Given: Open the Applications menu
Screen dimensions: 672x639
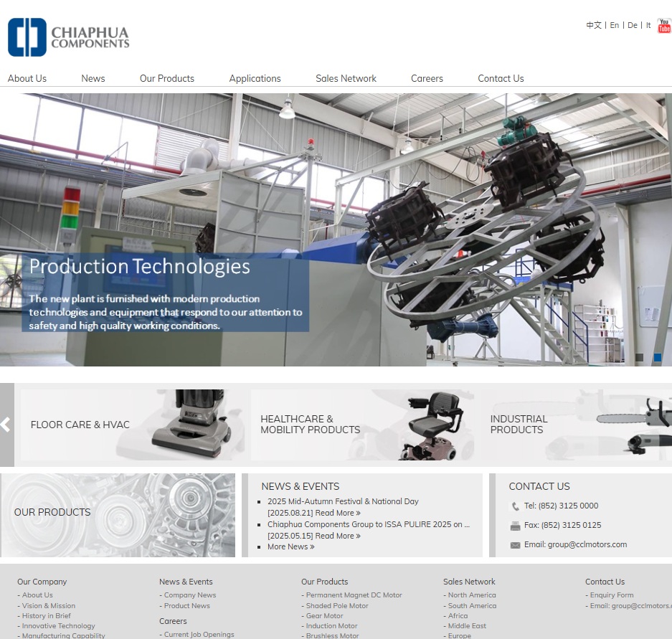Looking at the screenshot, I should (x=255, y=78).
